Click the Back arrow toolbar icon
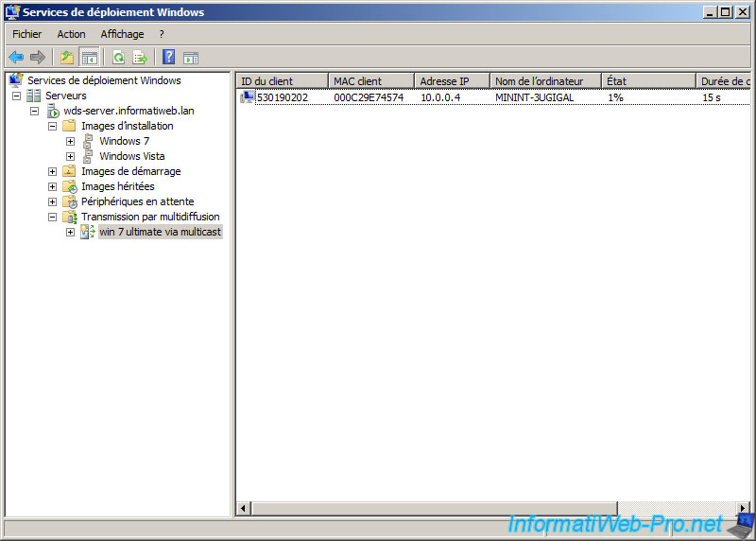The width and height of the screenshot is (756, 541). [16, 58]
